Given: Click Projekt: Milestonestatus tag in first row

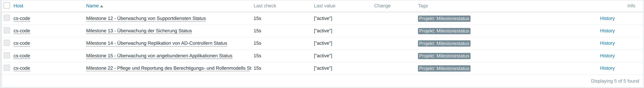Looking at the screenshot, I should tap(444, 19).
